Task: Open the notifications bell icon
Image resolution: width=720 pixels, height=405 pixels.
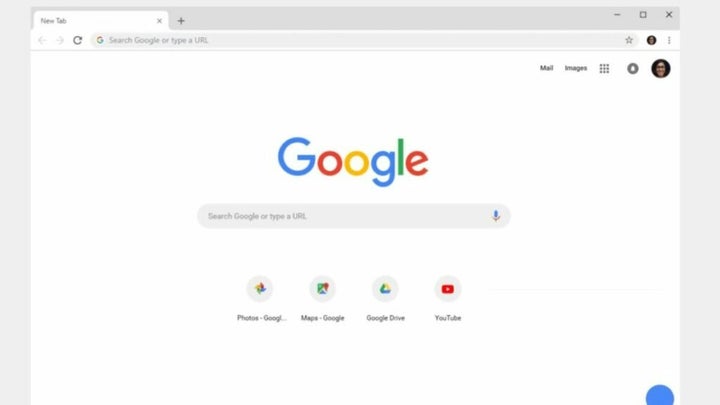Action: (633, 68)
